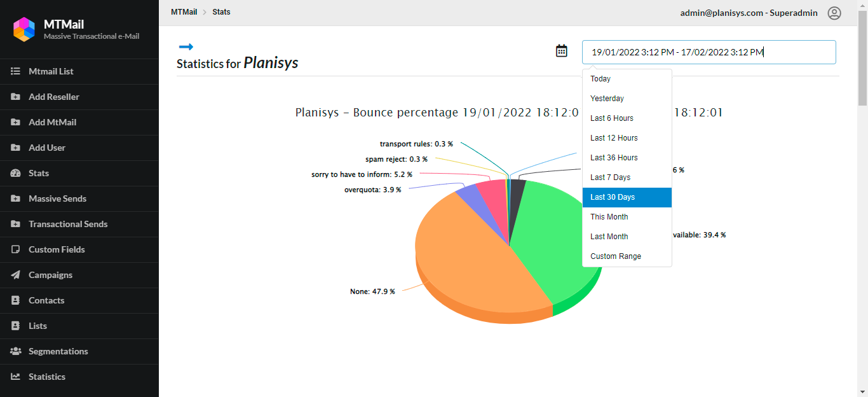This screenshot has height=397, width=868.
Task: Open Contacts from the sidebar
Action: point(46,300)
